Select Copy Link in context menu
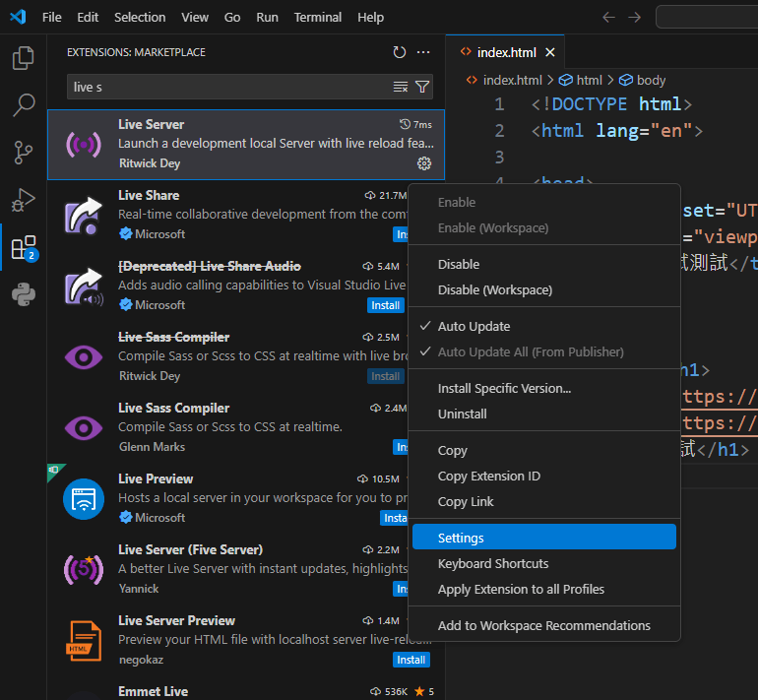 [x=543, y=502]
